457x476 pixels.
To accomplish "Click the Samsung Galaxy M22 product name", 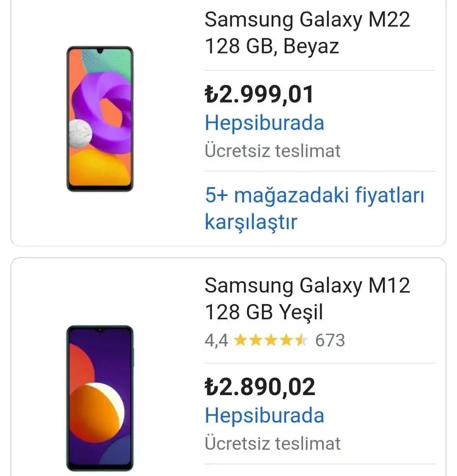I will tap(307, 19).
